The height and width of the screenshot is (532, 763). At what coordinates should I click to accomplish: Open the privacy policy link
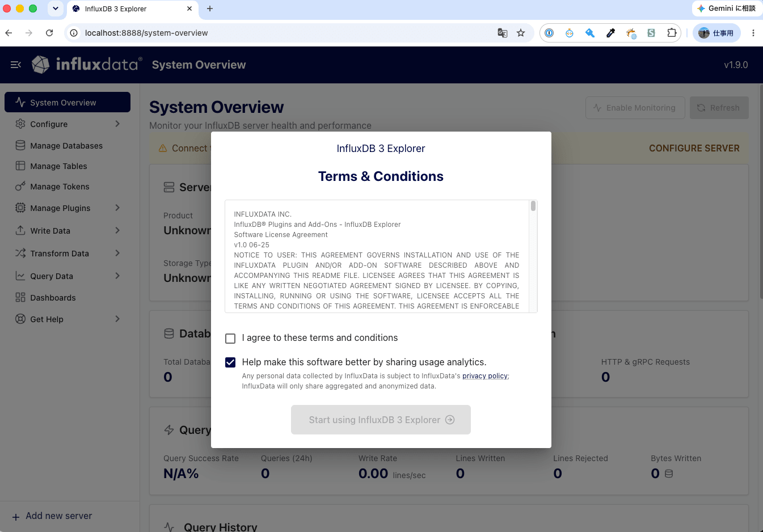pyautogui.click(x=485, y=376)
